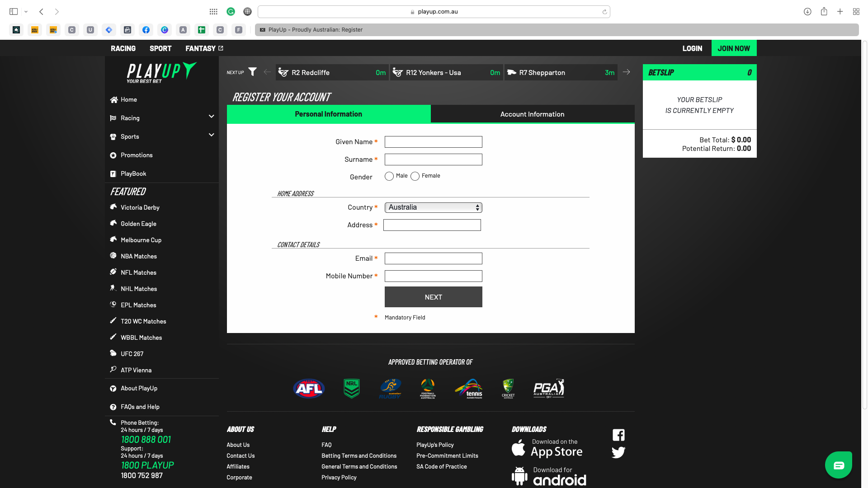Download for Android badge

click(549, 477)
